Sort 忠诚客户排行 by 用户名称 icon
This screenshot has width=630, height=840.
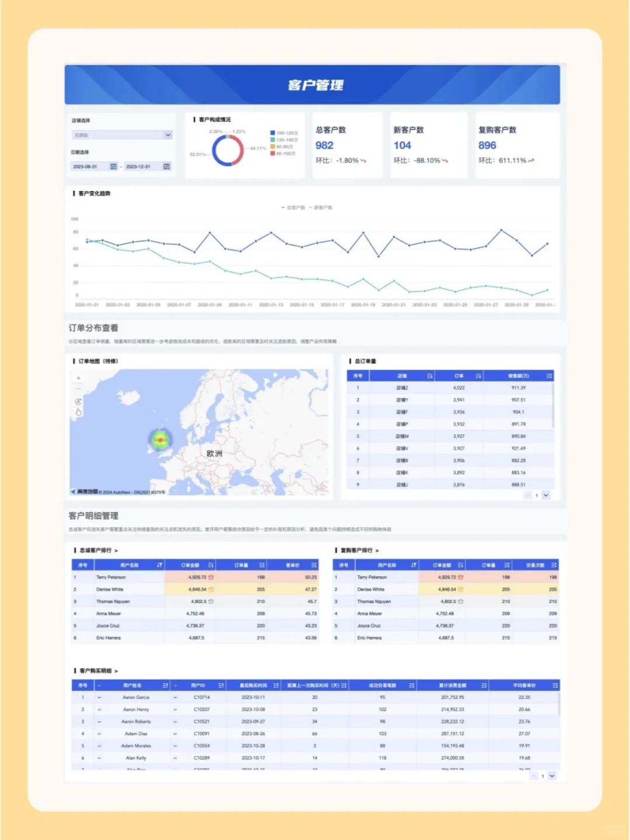pyautogui.click(x=159, y=565)
